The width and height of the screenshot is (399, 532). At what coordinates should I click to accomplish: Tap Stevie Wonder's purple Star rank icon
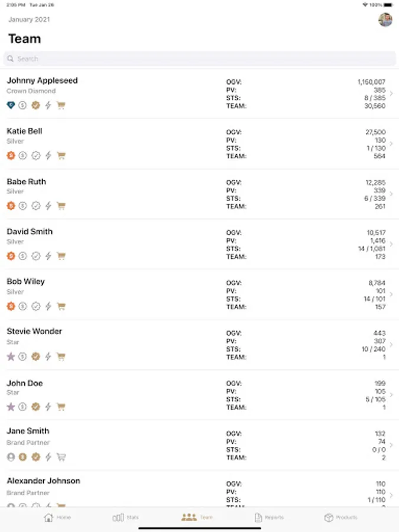[11, 356]
